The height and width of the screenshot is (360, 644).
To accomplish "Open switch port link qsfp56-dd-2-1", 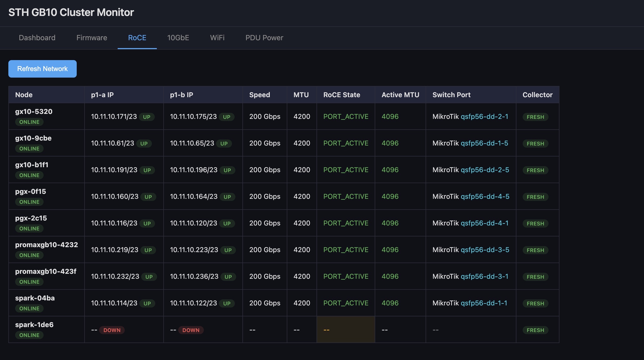I will (484, 117).
